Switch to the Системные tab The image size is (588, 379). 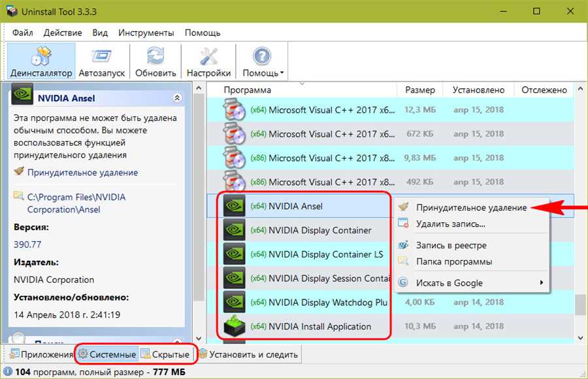(106, 355)
